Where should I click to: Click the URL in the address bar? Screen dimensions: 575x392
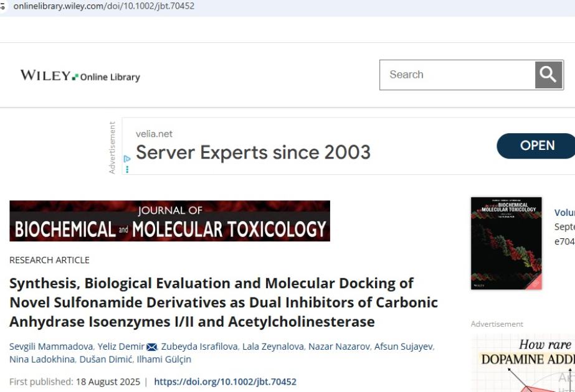pyautogui.click(x=104, y=6)
